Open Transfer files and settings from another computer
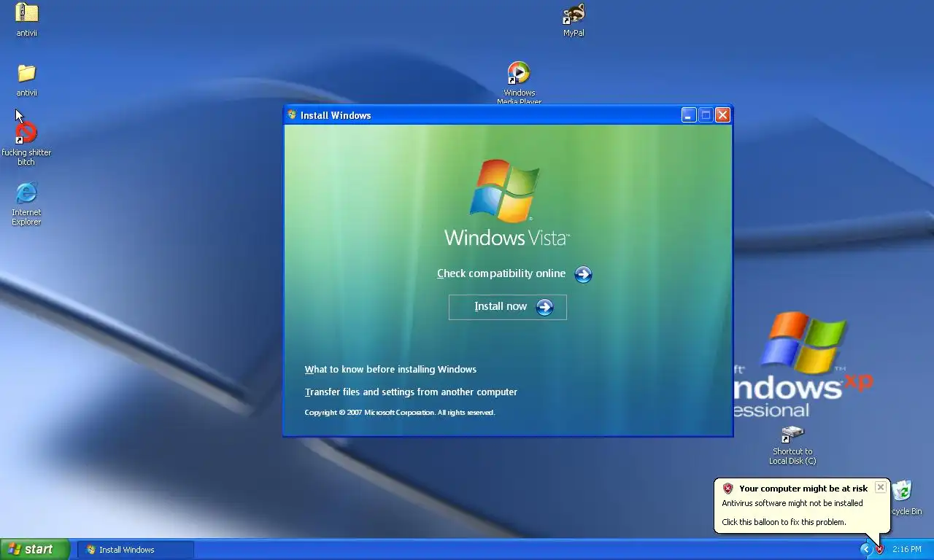This screenshot has width=934, height=560. point(411,392)
